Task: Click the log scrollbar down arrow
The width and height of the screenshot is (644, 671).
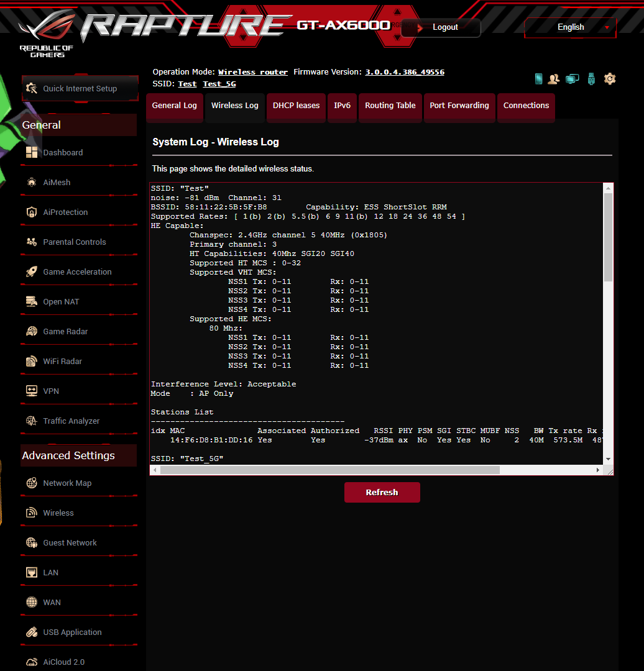Action: coord(608,459)
